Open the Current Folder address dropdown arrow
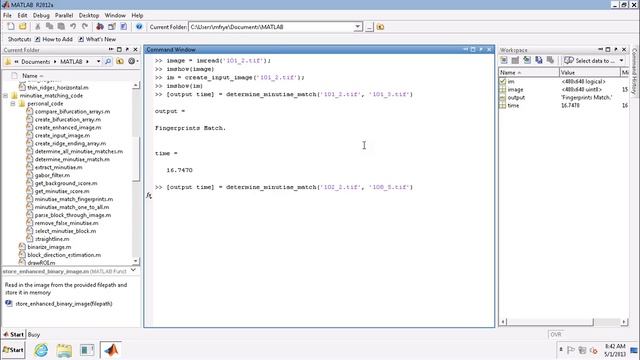This screenshot has width=640, height=360. (x=98, y=62)
